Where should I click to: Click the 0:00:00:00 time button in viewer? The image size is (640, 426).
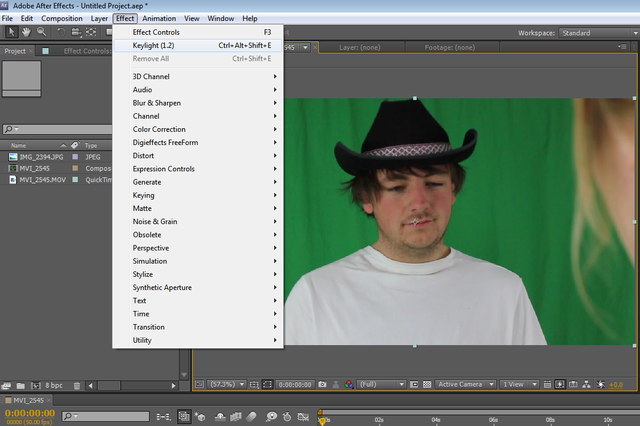(295, 384)
